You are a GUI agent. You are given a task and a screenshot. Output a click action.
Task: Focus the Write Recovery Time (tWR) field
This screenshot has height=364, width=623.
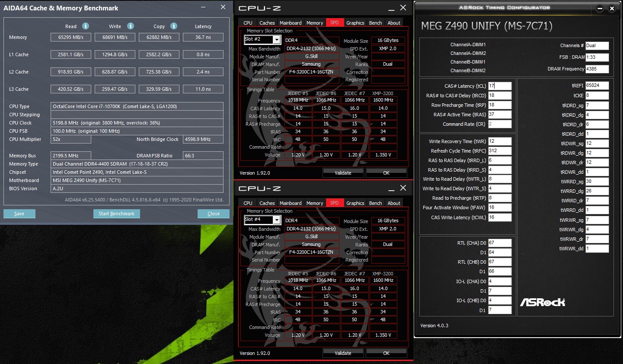[x=500, y=141]
